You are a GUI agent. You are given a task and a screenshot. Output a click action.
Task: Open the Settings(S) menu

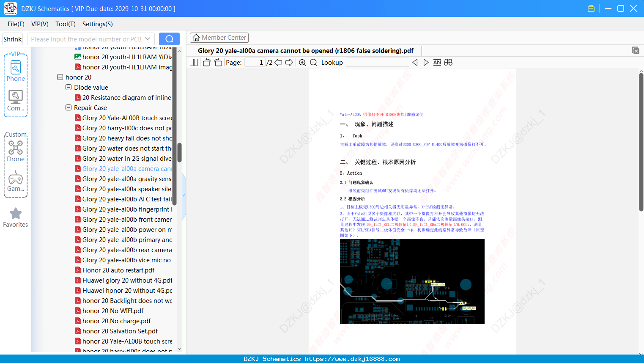[x=98, y=24]
